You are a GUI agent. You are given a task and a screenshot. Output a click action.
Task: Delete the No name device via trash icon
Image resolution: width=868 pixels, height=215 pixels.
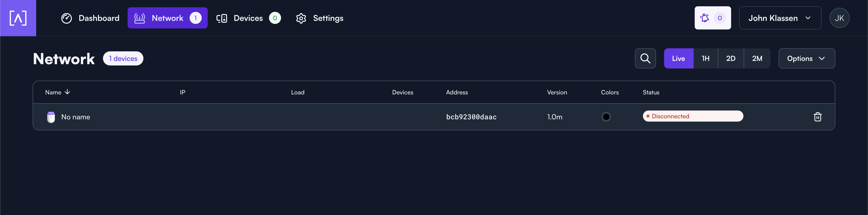click(818, 117)
